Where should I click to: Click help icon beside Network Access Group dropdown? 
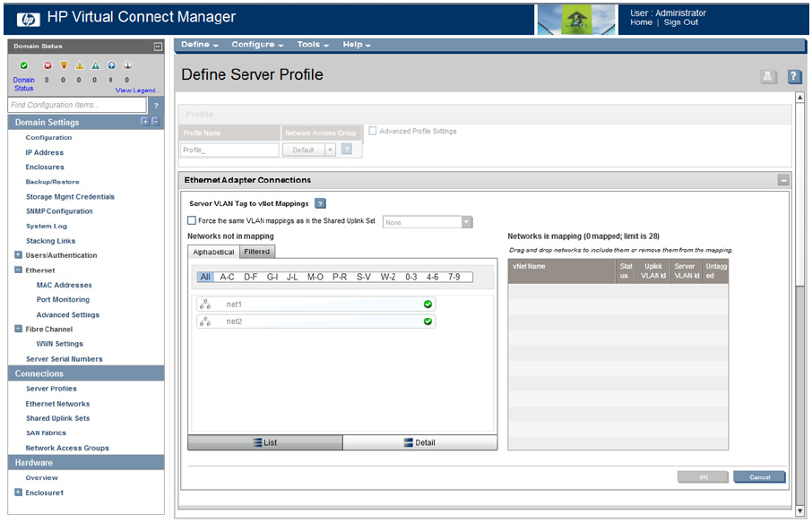(347, 150)
